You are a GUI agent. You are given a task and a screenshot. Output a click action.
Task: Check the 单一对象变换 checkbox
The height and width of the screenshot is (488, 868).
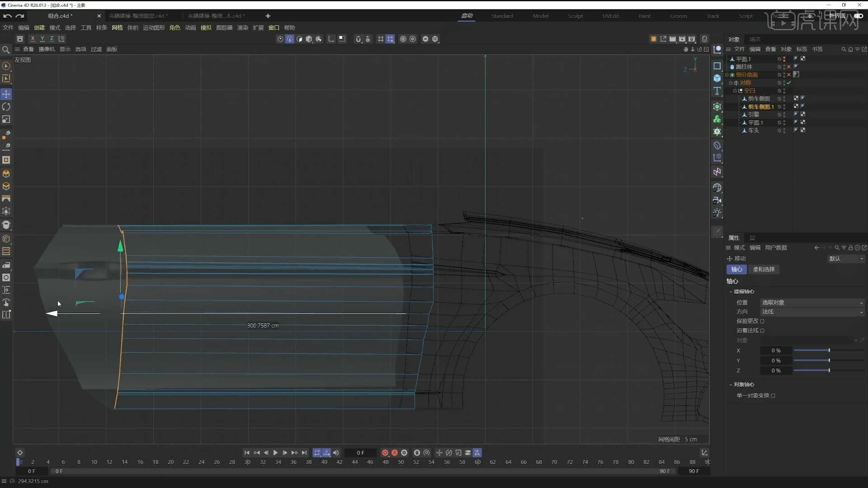pyautogui.click(x=773, y=395)
